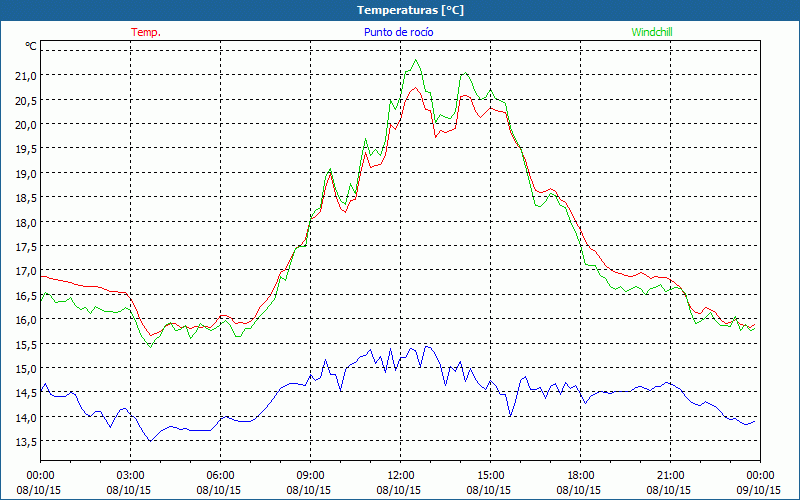
Task: Click the '14,5' y-axis value
Action: [x=27, y=393]
